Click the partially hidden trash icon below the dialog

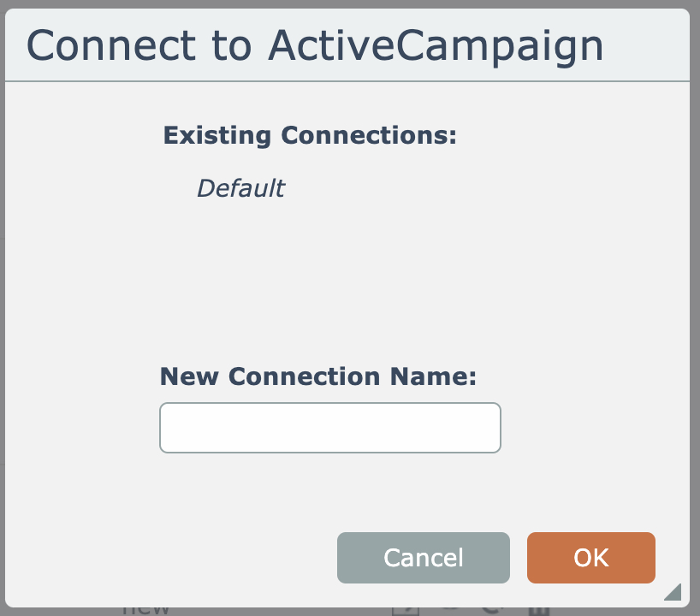click(538, 611)
